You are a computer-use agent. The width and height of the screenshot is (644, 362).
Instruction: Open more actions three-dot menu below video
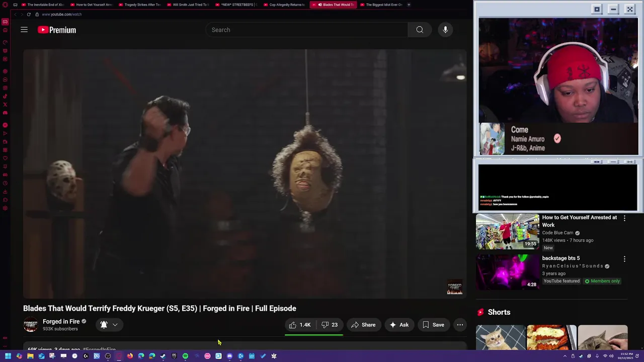click(x=460, y=325)
